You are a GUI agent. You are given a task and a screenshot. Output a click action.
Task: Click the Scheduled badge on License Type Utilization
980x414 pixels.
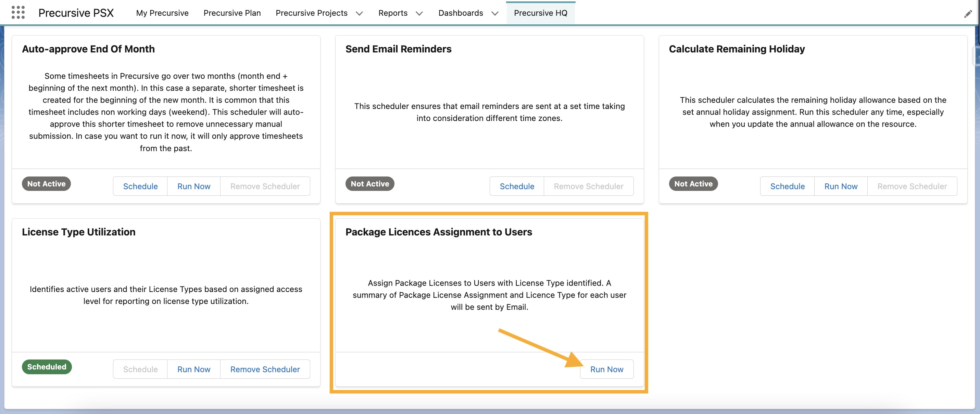coord(47,367)
